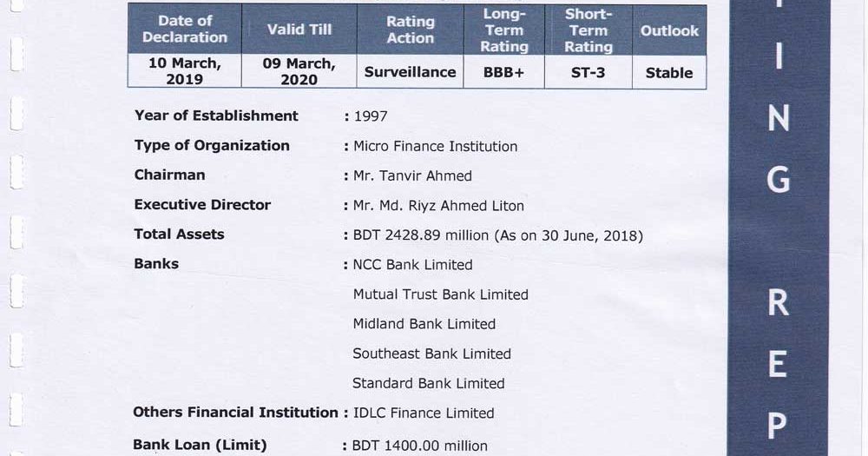Click the 'Year of Establishment' label
Viewport: 868px width, 456px height.
(216, 116)
